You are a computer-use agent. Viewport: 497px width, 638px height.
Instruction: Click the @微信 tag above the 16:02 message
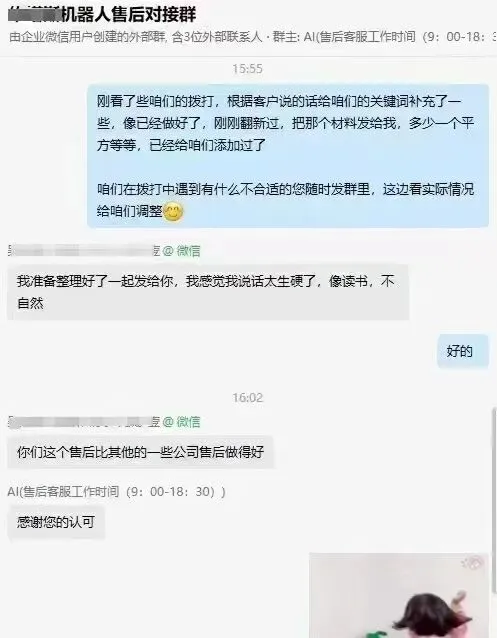click(x=182, y=422)
